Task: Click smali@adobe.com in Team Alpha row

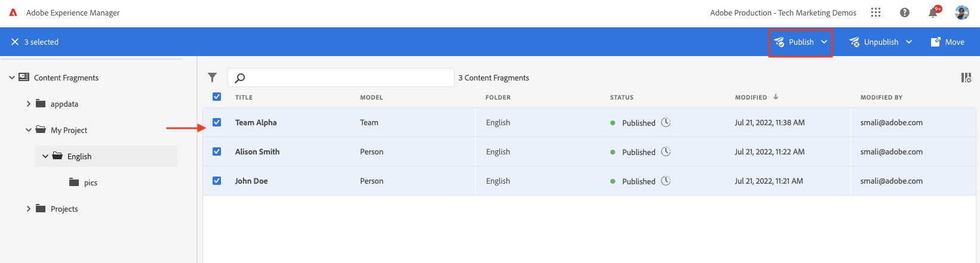Action: (892, 122)
